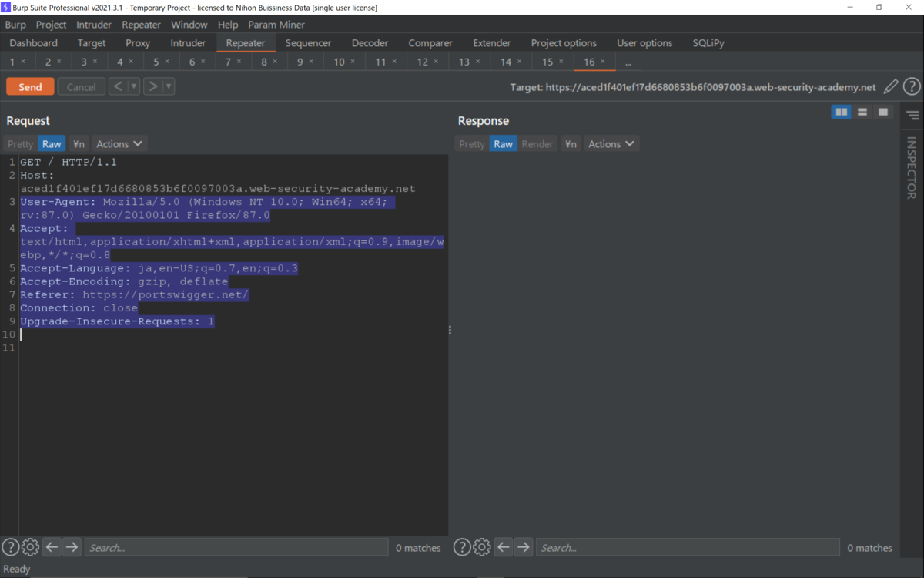The height and width of the screenshot is (578, 924).
Task: Switch request view to Raw
Action: 52,144
